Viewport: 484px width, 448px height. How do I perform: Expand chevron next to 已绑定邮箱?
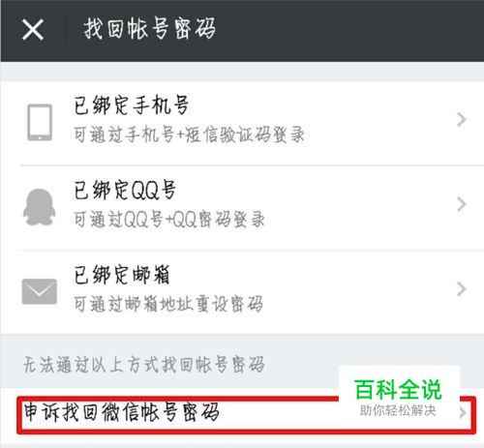[x=462, y=289]
